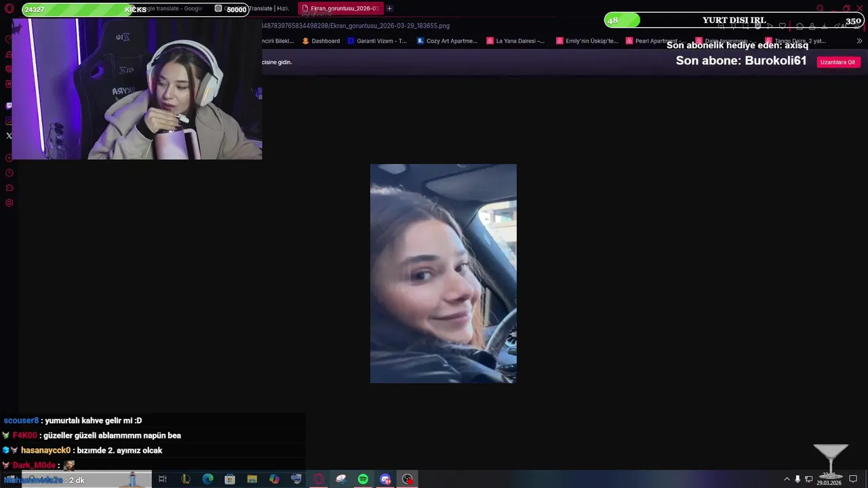Open the La Yana Dairesi bookmark
This screenshot has height=488, width=868.
point(515,41)
